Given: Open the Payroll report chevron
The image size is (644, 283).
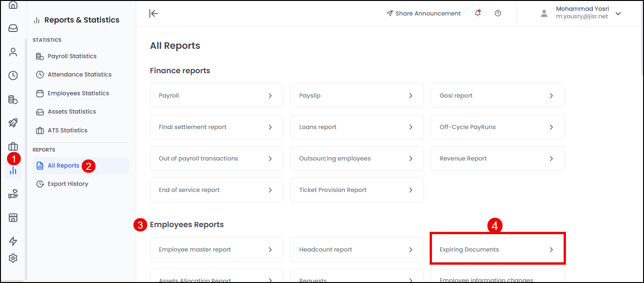Looking at the screenshot, I should 270,96.
